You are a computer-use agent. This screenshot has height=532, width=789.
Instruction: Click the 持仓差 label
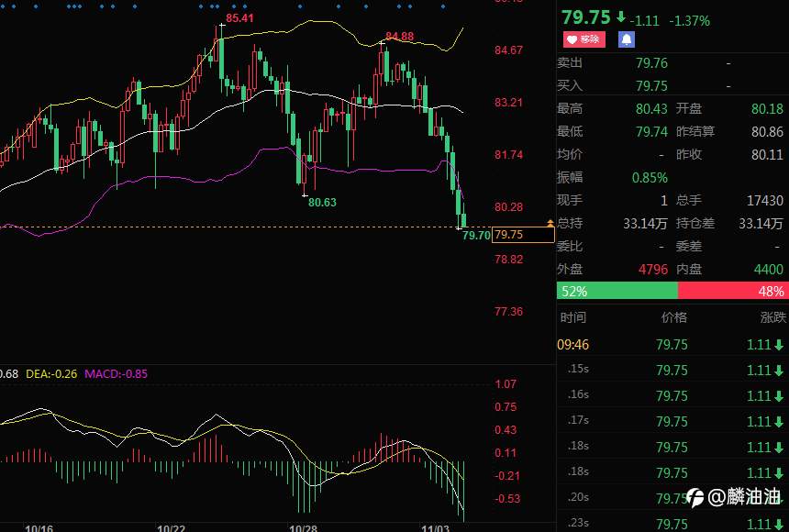tap(695, 223)
